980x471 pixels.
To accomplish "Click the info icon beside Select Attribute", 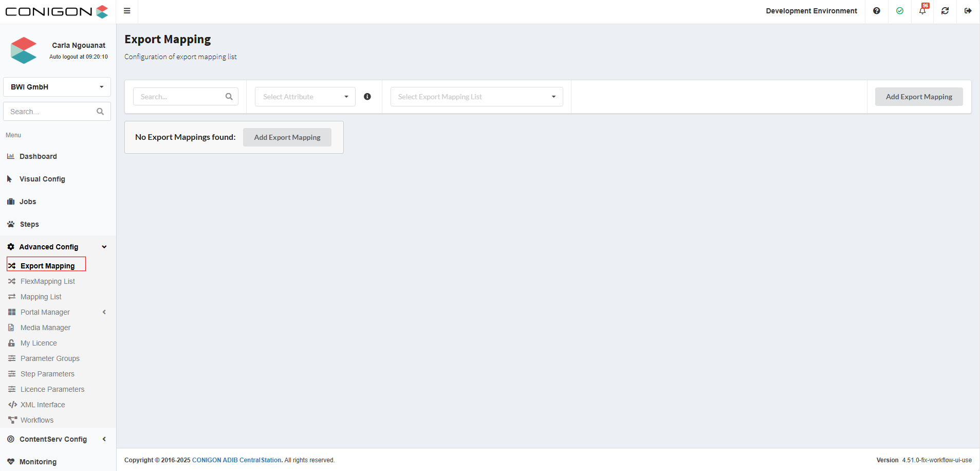I will pos(367,97).
